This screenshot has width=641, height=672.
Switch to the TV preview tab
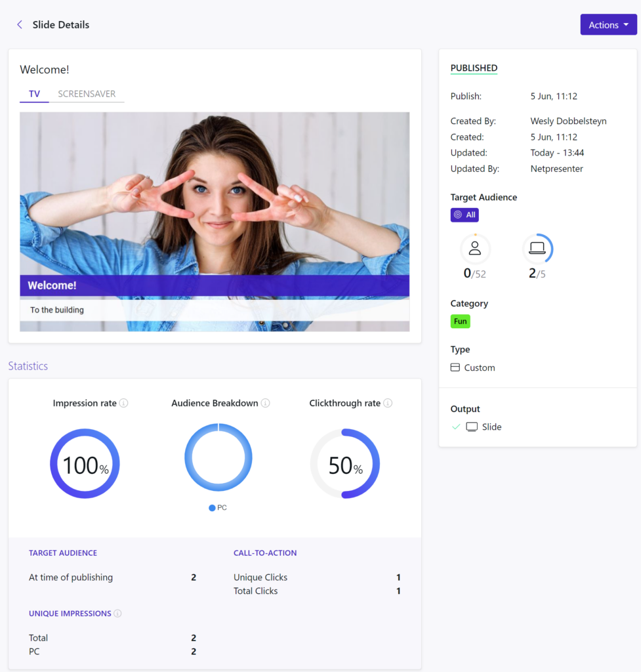click(x=34, y=94)
